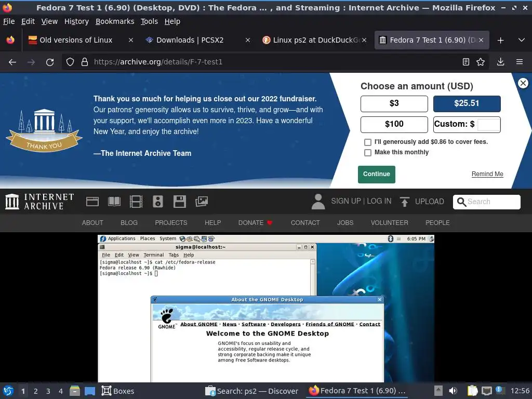Open the DONATE navigation item
The height and width of the screenshot is (399, 532).
point(255,223)
